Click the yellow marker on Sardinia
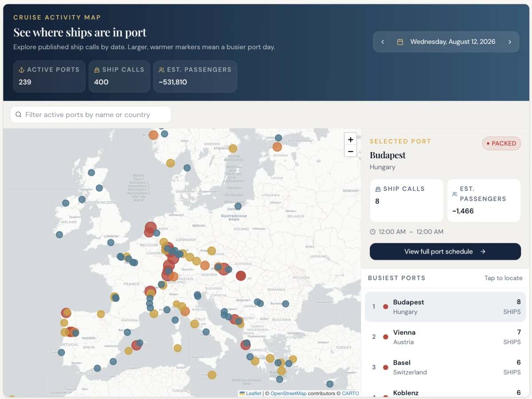Image resolution: width=532 pixels, height=399 pixels. click(177, 348)
